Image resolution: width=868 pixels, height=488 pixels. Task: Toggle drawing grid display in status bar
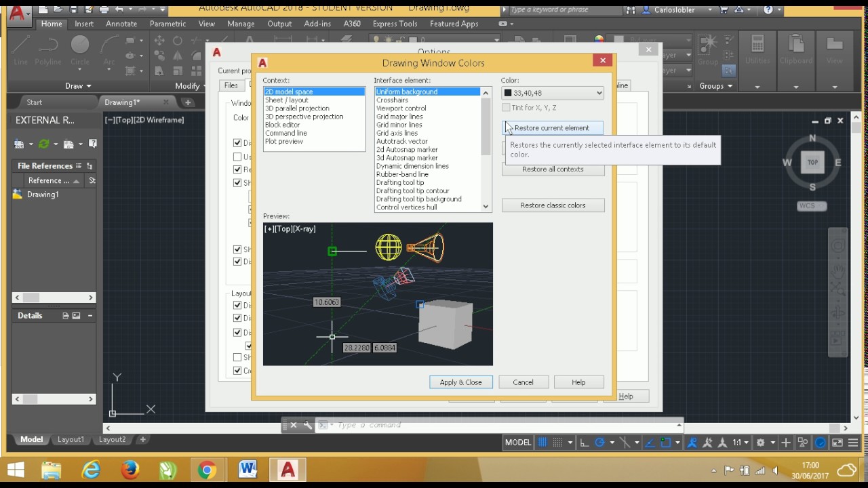pos(542,443)
